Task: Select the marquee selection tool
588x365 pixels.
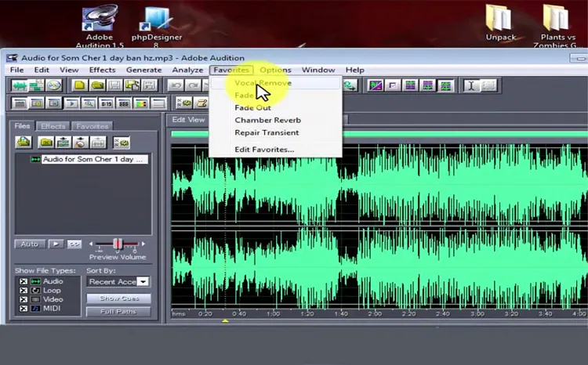Action: [488, 86]
